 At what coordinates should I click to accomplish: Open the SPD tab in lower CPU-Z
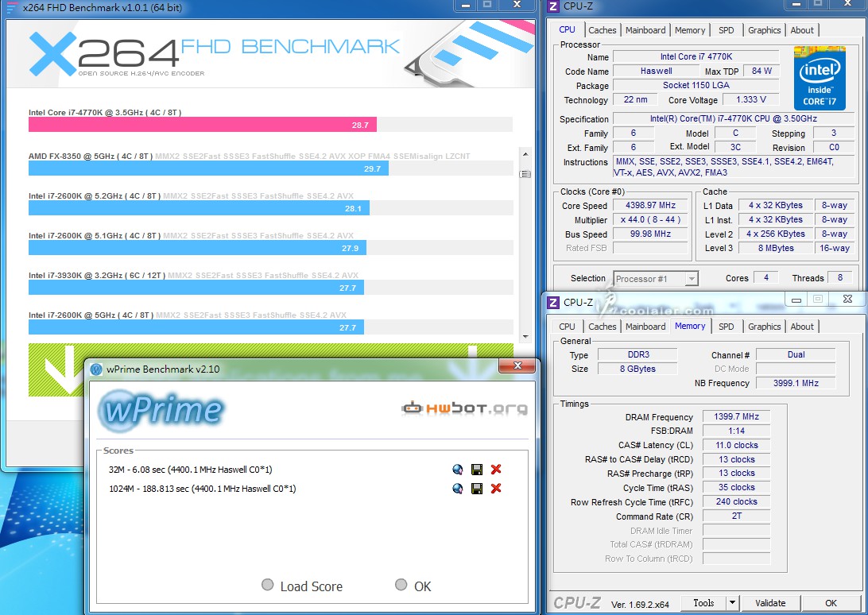(726, 327)
